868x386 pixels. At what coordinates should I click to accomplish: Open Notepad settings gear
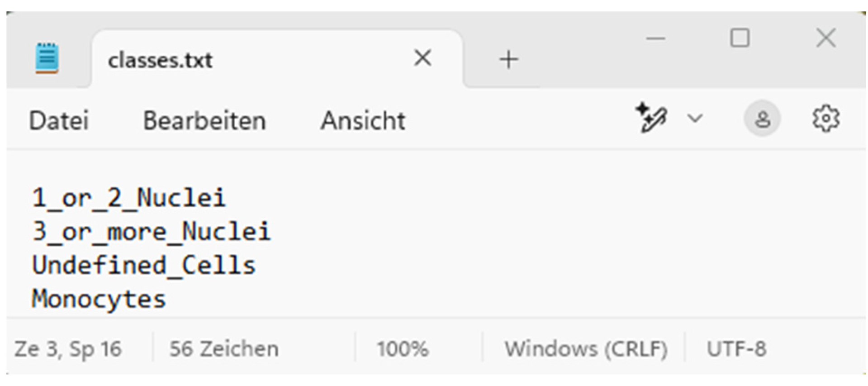[x=826, y=119]
